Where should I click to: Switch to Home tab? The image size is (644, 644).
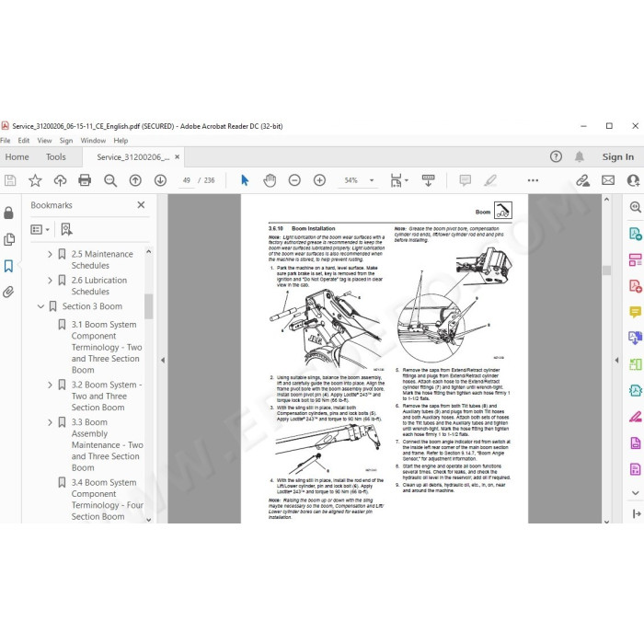tap(17, 157)
